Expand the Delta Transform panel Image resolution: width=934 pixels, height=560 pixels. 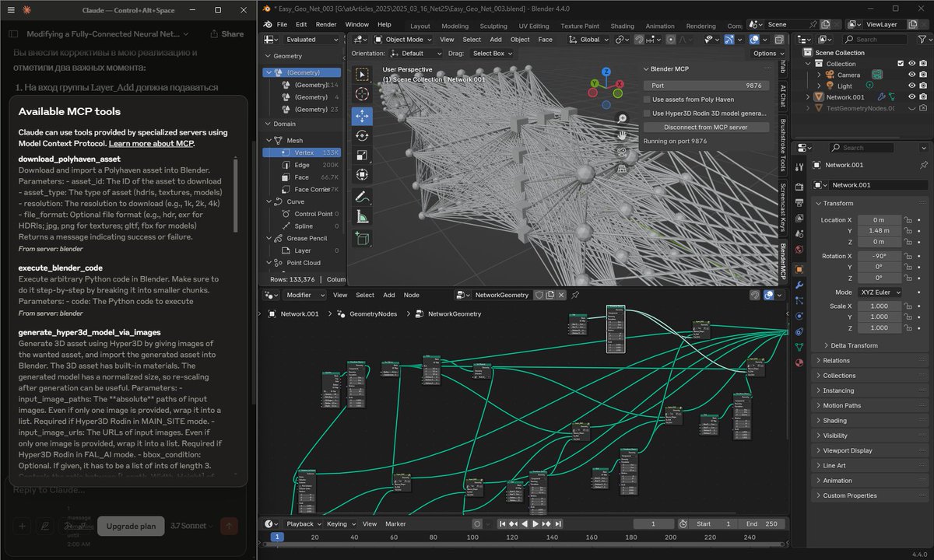point(855,345)
